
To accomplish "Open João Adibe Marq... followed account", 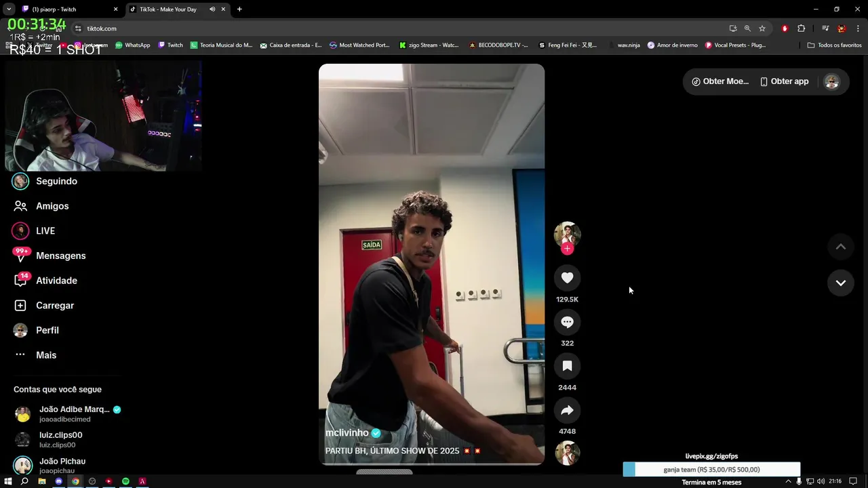I will (x=68, y=413).
